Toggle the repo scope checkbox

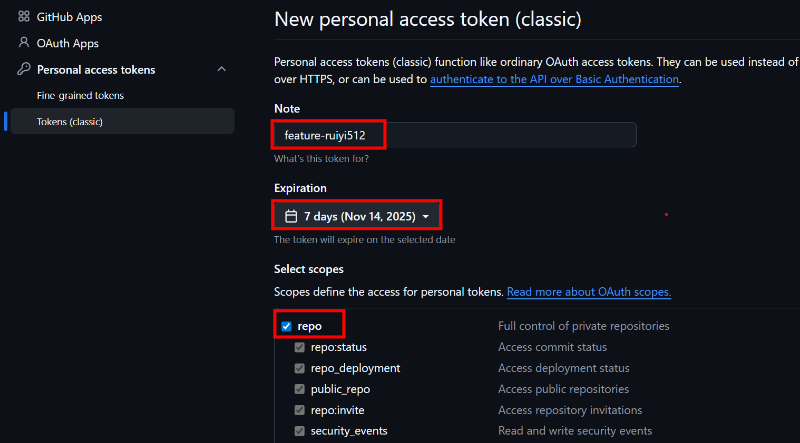[286, 326]
